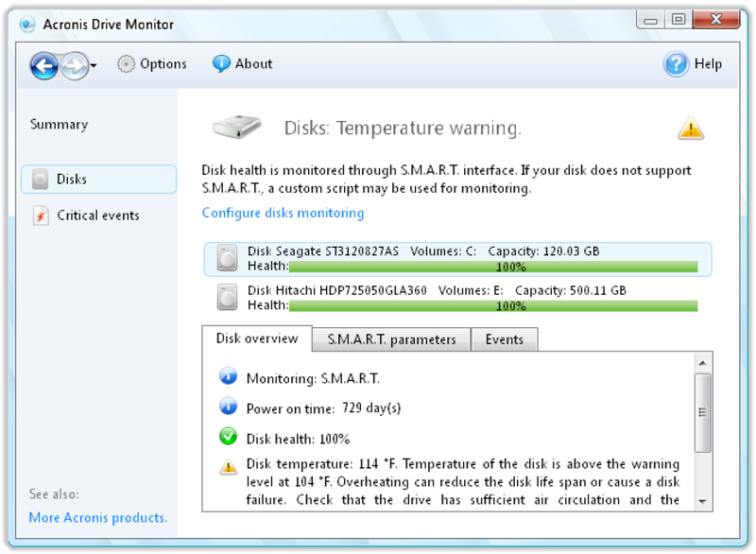Click the About info bubble icon
The image size is (756, 554).
pos(221,63)
